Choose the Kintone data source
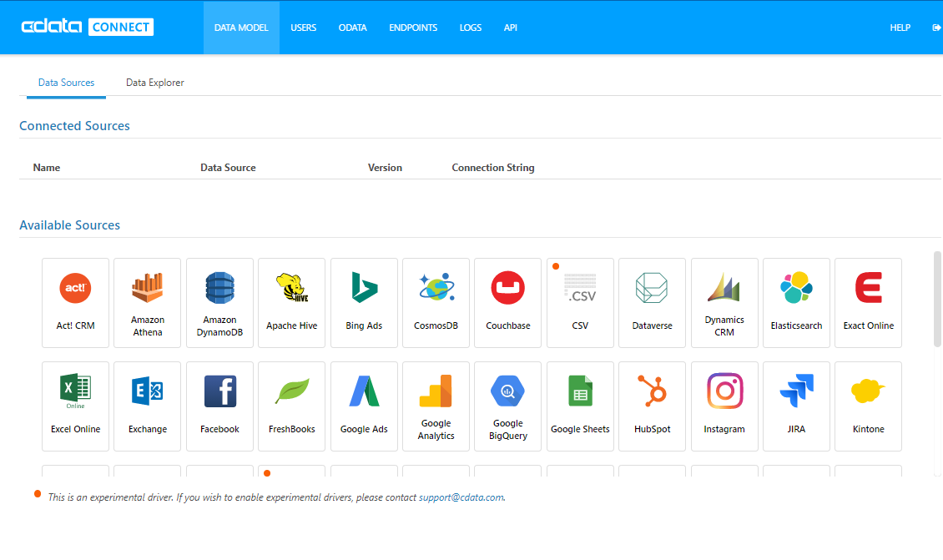 [869, 406]
